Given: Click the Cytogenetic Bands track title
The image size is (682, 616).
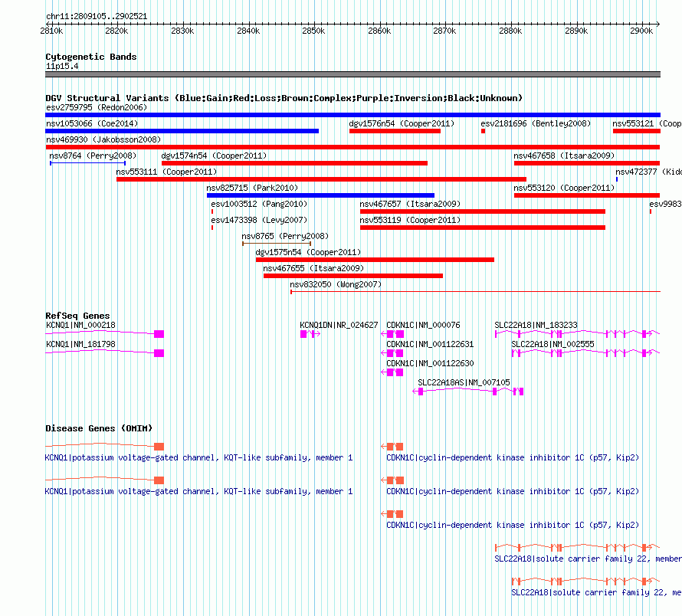Looking at the screenshot, I should click(x=91, y=57).
